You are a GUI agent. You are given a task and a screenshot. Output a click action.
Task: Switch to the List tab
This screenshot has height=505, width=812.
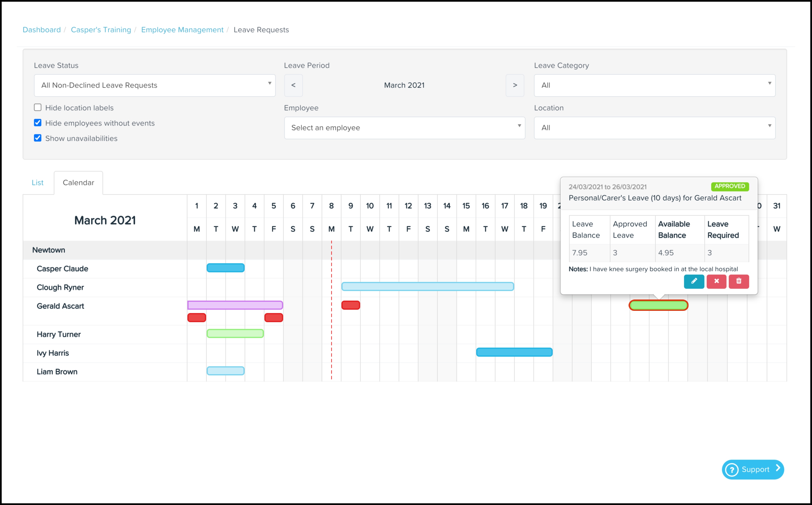37,183
